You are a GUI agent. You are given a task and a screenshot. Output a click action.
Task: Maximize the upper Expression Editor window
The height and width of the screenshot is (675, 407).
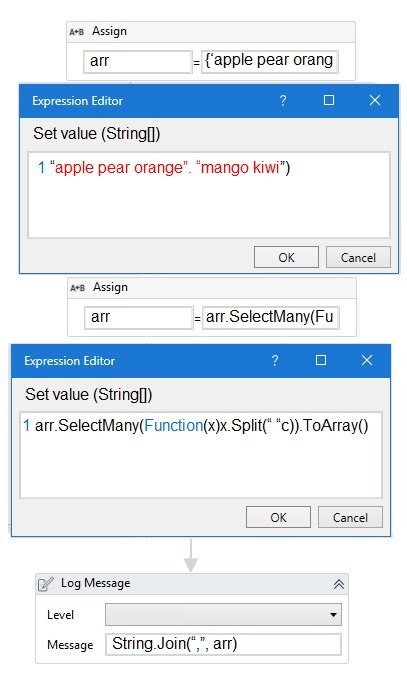[x=329, y=100]
